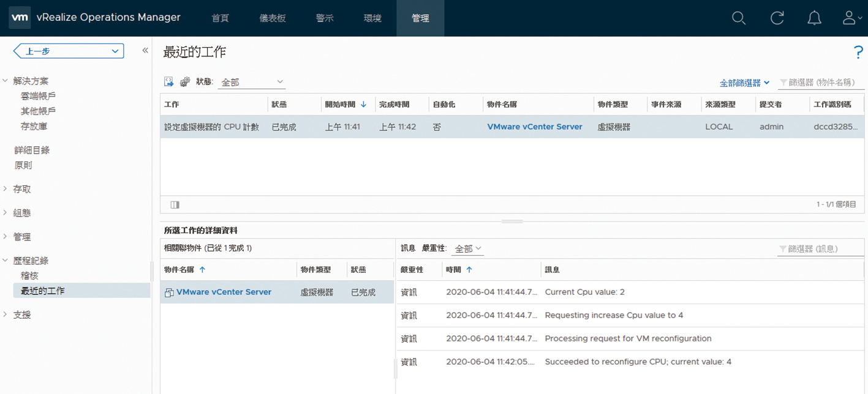
Task: Open VMware vCenter Server link in top table
Action: point(535,127)
